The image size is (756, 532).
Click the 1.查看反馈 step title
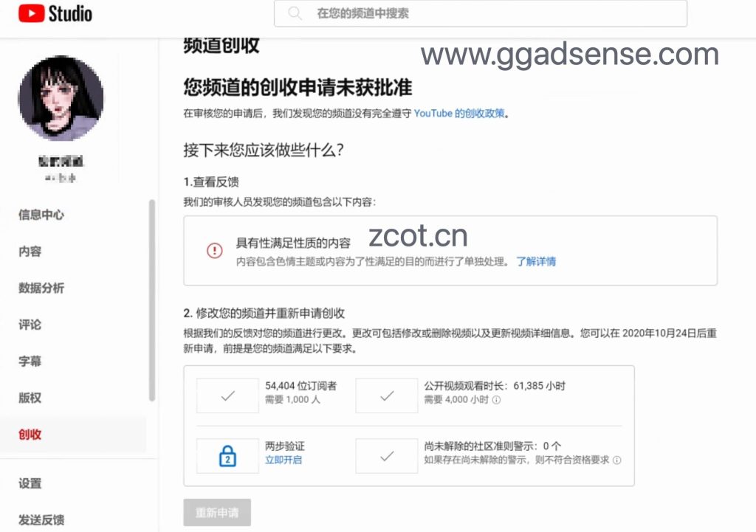211,182
